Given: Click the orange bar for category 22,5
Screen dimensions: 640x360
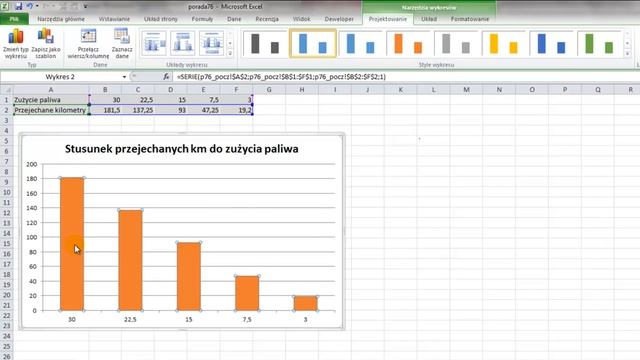Looking at the screenshot, I should [x=130, y=260].
